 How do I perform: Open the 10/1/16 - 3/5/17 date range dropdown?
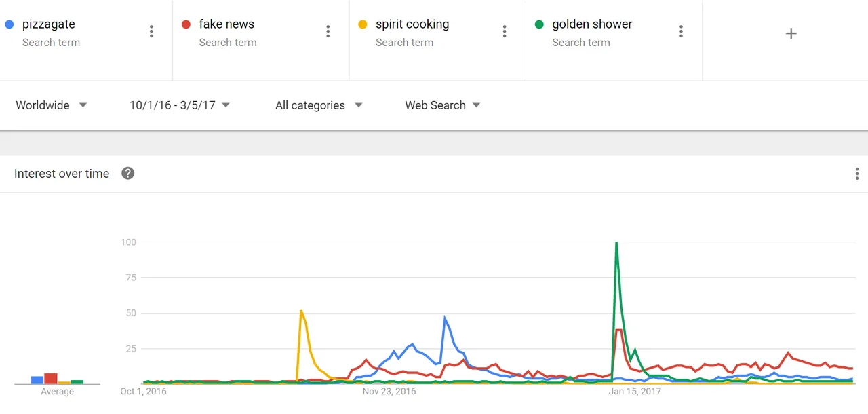pyautogui.click(x=180, y=105)
